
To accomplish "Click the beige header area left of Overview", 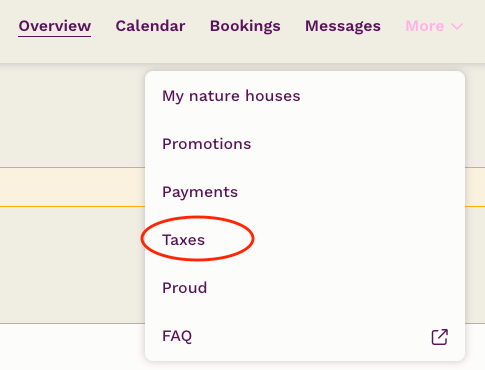I will tap(9, 27).
